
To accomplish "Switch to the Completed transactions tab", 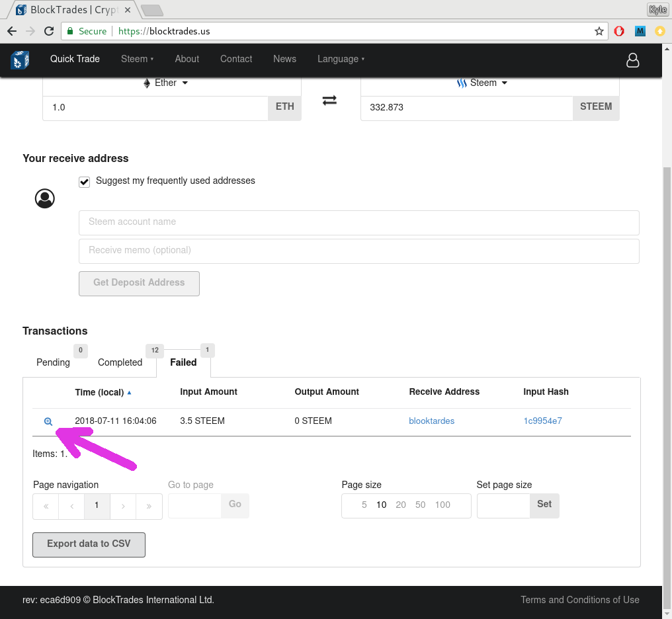I will [120, 362].
